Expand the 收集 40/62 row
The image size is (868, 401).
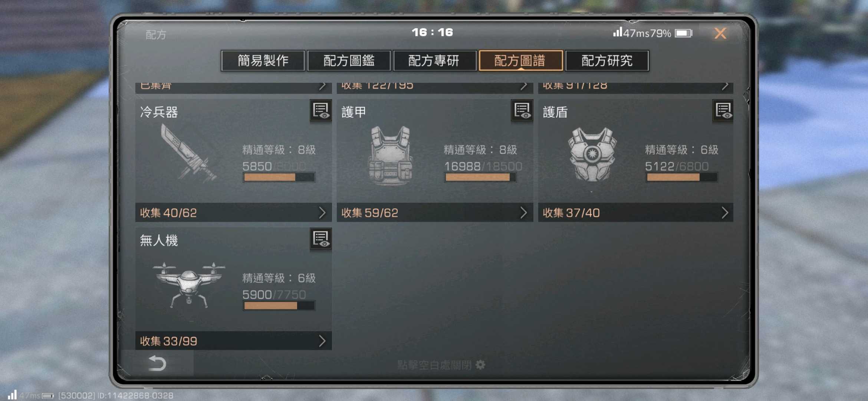tap(233, 213)
